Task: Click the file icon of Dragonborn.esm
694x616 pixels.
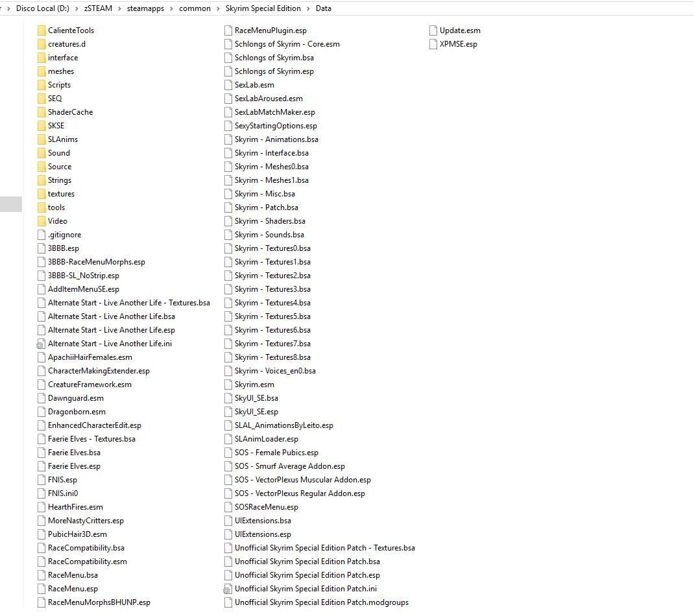Action: pyautogui.click(x=42, y=412)
